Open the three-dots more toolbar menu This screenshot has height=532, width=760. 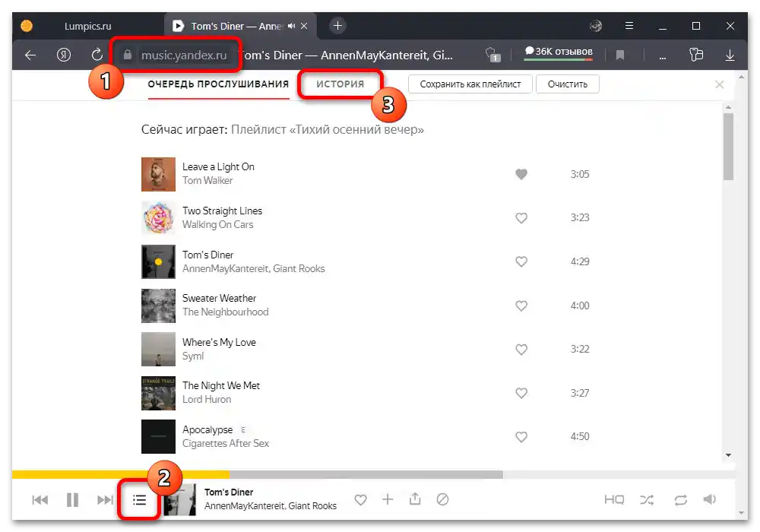[x=663, y=57]
